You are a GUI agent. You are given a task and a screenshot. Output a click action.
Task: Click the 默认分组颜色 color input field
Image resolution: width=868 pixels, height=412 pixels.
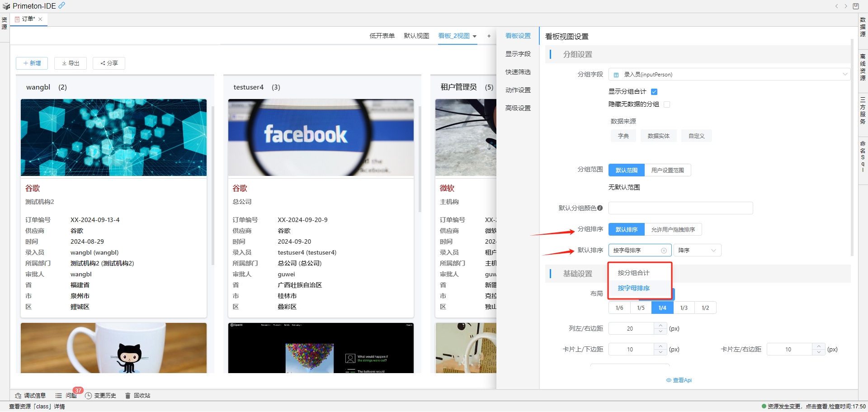pos(680,208)
